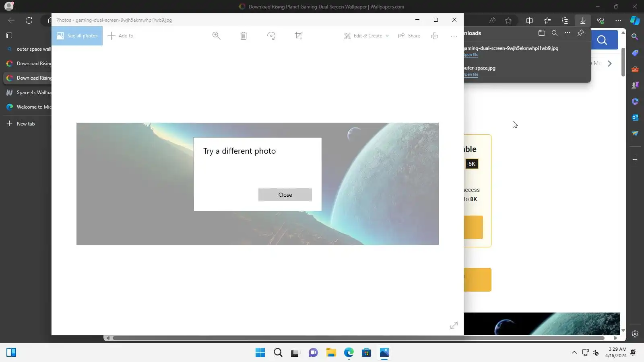Click the webpage vertical scrollbar
Image resolution: width=644 pixels, height=362 pixels.
[x=623, y=62]
